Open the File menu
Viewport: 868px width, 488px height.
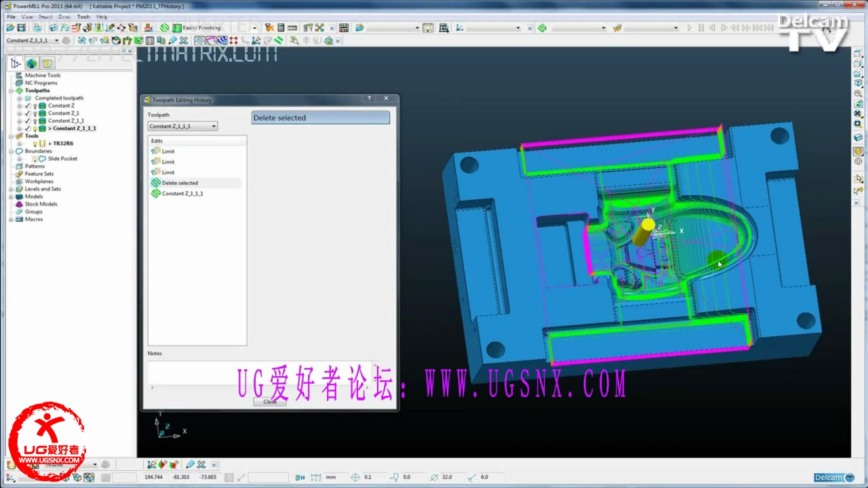[11, 16]
